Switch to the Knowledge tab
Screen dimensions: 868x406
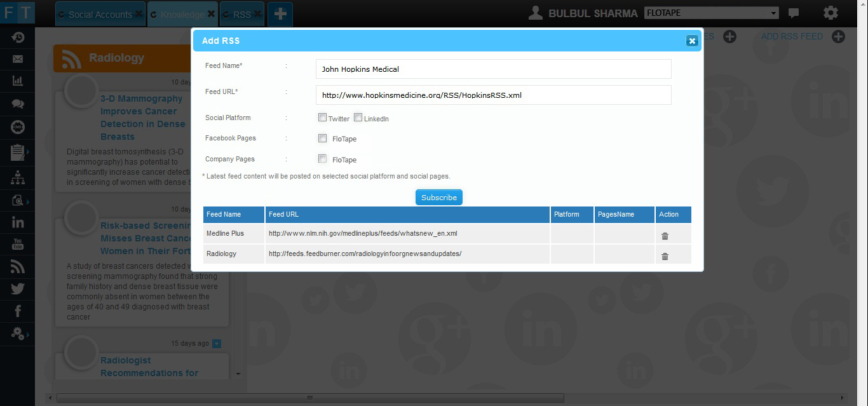coord(183,14)
